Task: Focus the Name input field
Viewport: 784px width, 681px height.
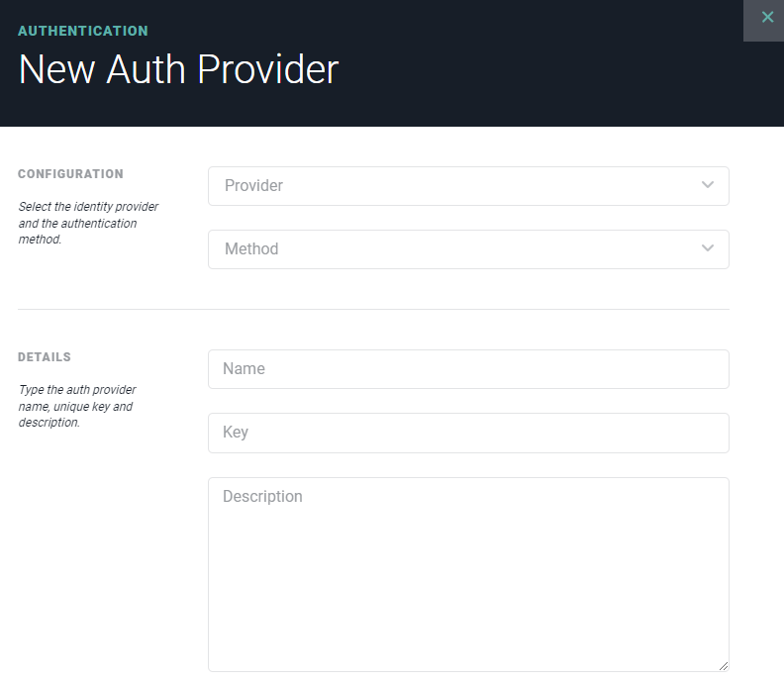Action: [x=468, y=369]
